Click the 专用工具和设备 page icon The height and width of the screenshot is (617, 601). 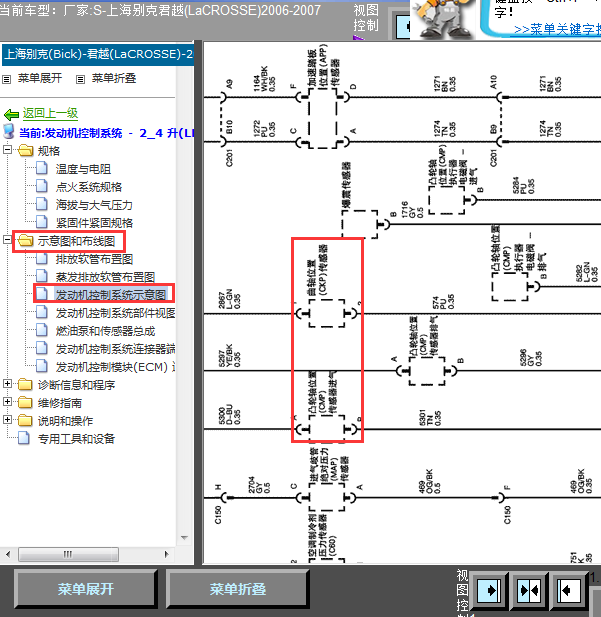coord(24,438)
